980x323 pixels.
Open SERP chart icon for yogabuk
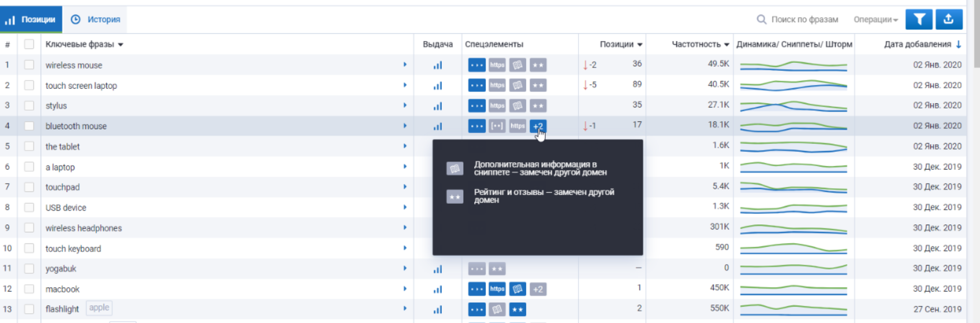[438, 269]
